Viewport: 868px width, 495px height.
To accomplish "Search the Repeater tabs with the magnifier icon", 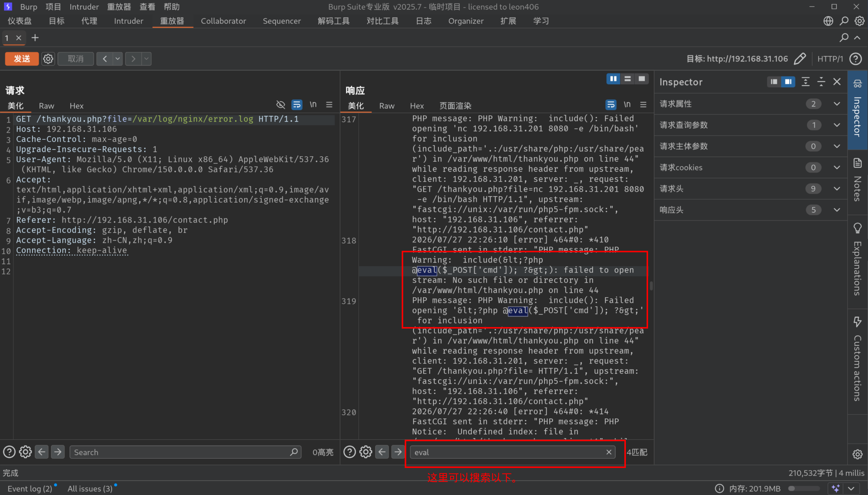I will (x=844, y=38).
